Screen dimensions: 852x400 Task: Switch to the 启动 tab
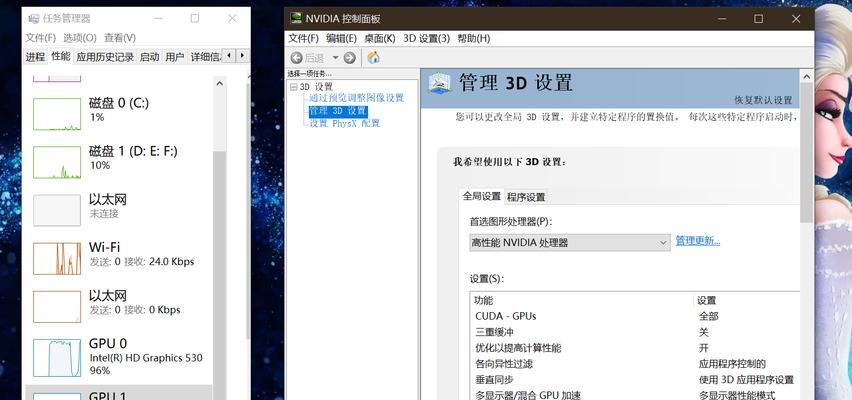(x=149, y=57)
